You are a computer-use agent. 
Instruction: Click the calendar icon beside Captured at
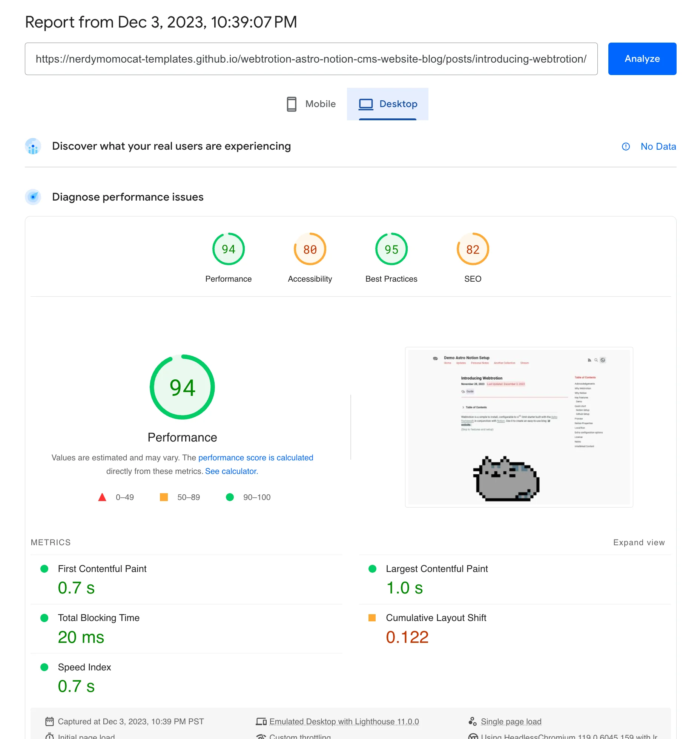tap(49, 722)
